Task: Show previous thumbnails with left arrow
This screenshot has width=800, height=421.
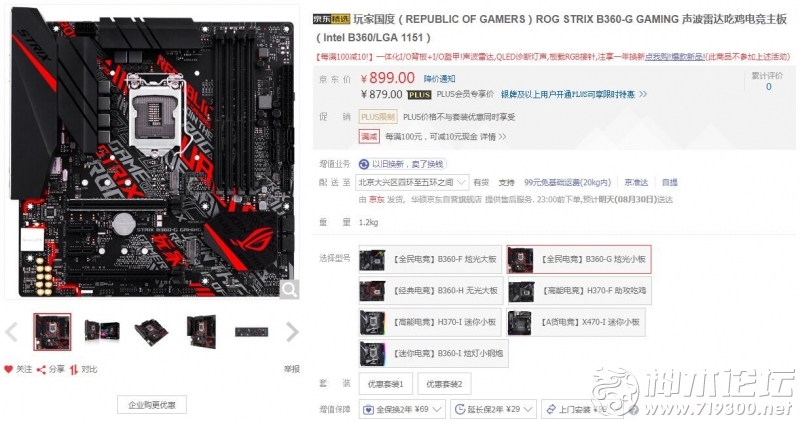Action: click(x=11, y=332)
